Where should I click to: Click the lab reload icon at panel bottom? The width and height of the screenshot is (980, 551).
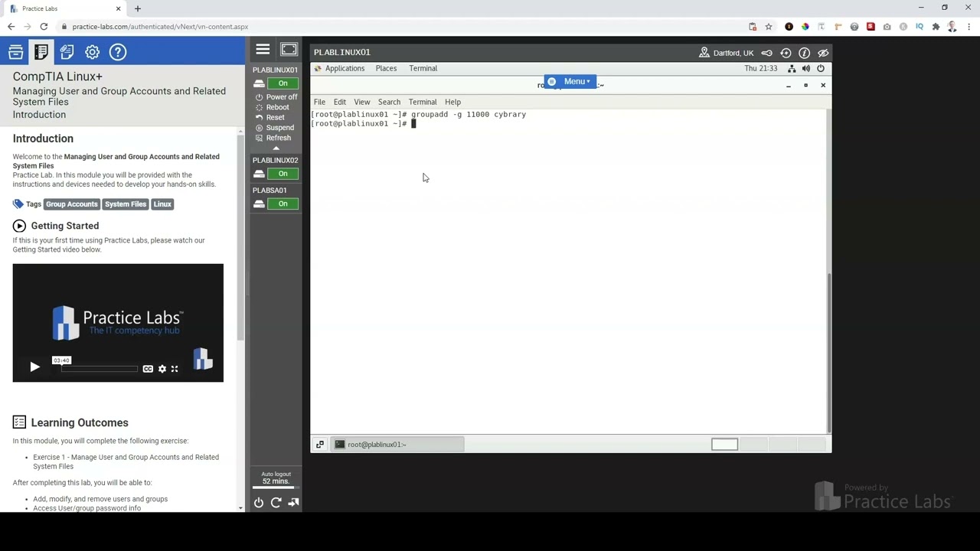point(276,503)
